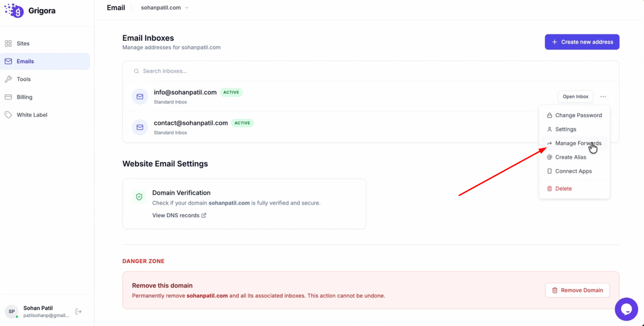This screenshot has height=326, width=644.
Task: Click the Remove Domain button
Action: [x=577, y=290]
